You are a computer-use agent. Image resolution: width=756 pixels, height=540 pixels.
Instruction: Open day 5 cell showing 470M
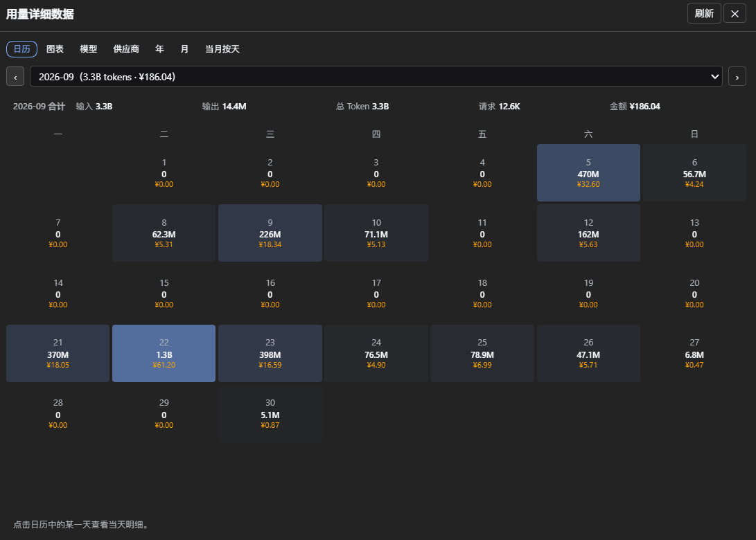click(x=588, y=173)
